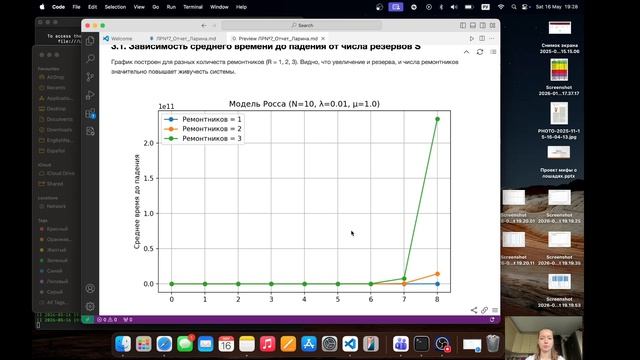The width and height of the screenshot is (640, 360).
Task: Click the link icon below the chart
Action: tap(484, 310)
